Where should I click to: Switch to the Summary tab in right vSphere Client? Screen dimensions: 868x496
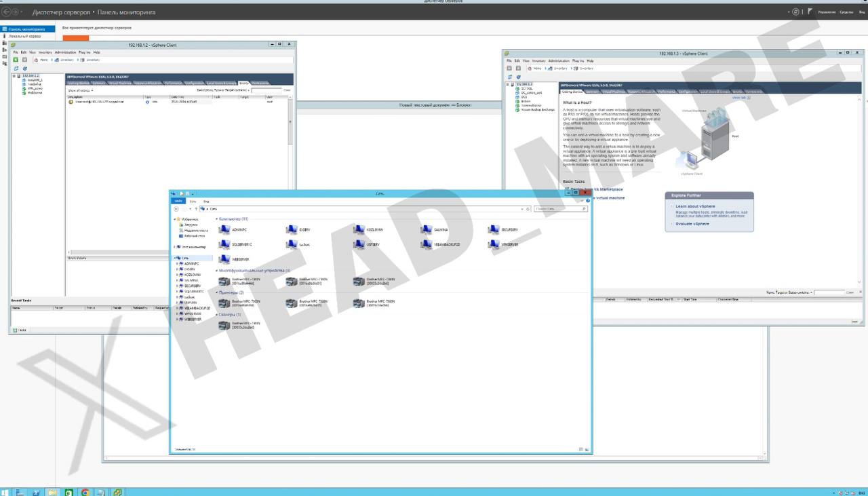tap(592, 91)
